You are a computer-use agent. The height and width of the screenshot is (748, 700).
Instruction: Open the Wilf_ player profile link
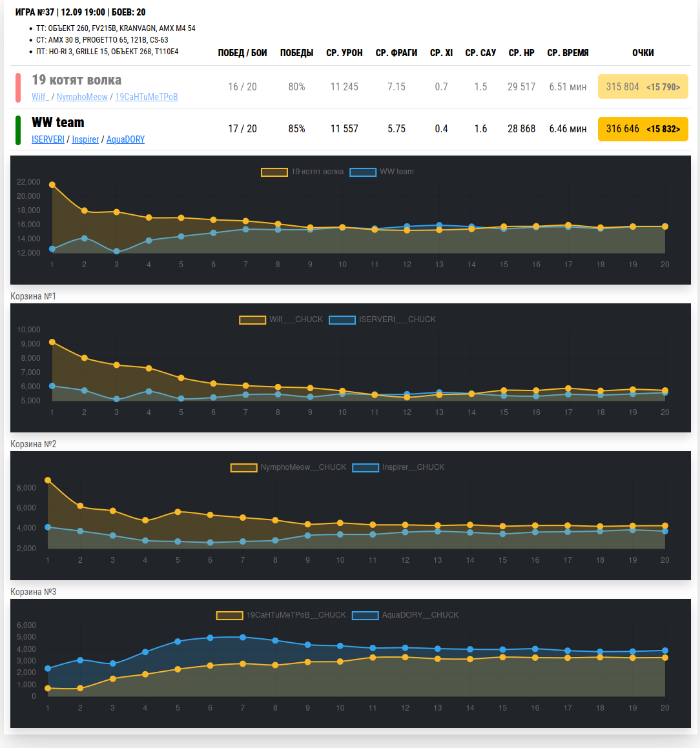coord(39,97)
